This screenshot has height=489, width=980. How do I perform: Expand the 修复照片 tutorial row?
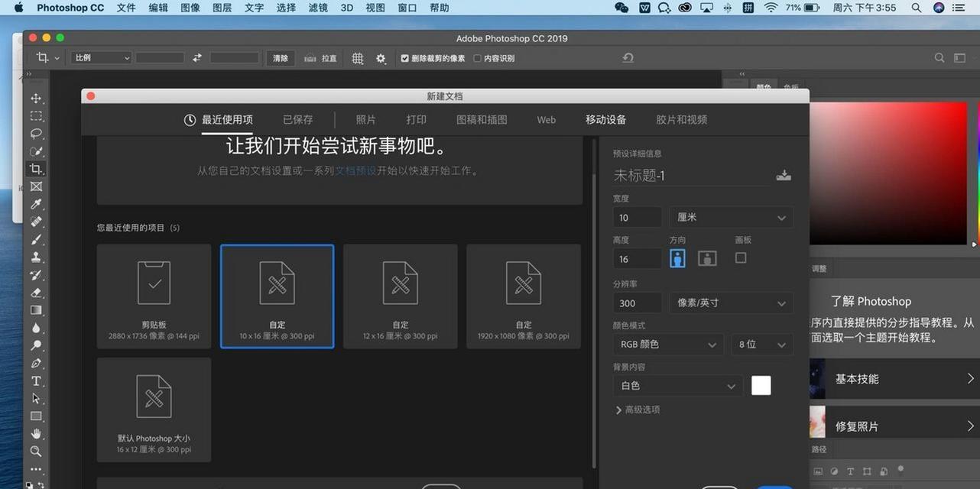click(x=894, y=426)
